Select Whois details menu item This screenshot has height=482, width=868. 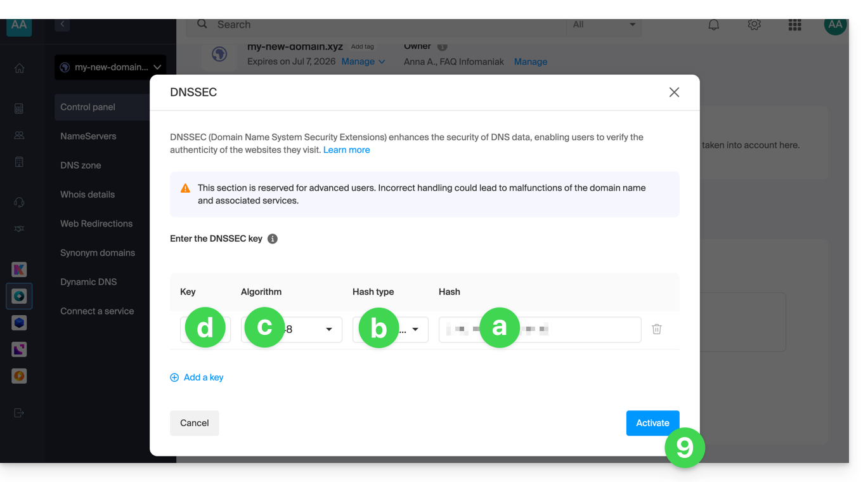click(87, 195)
